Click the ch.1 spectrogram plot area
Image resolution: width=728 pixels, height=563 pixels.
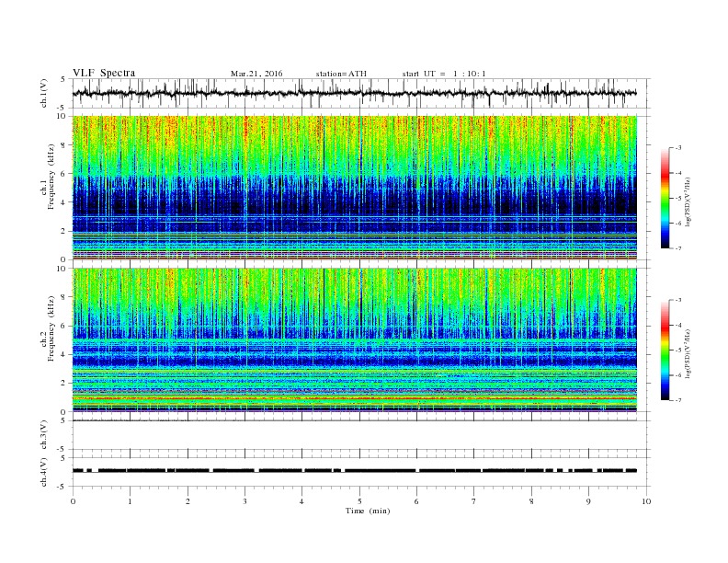click(x=355, y=188)
